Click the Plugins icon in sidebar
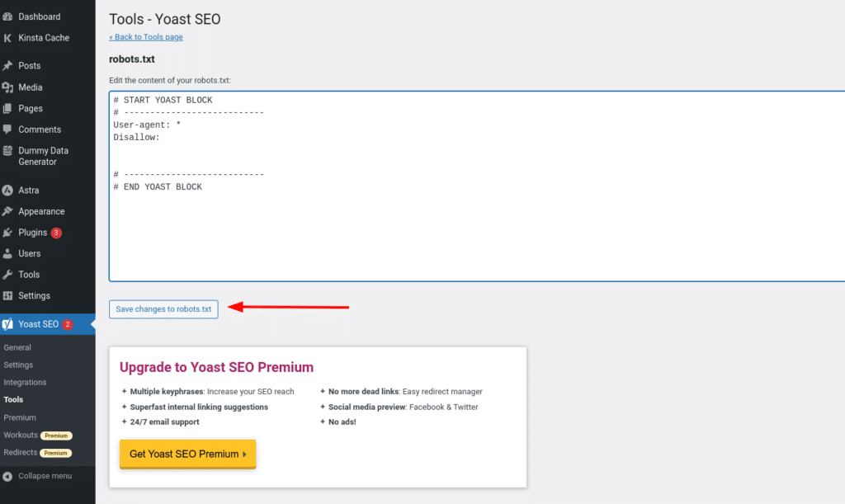845x504 pixels. (x=11, y=233)
